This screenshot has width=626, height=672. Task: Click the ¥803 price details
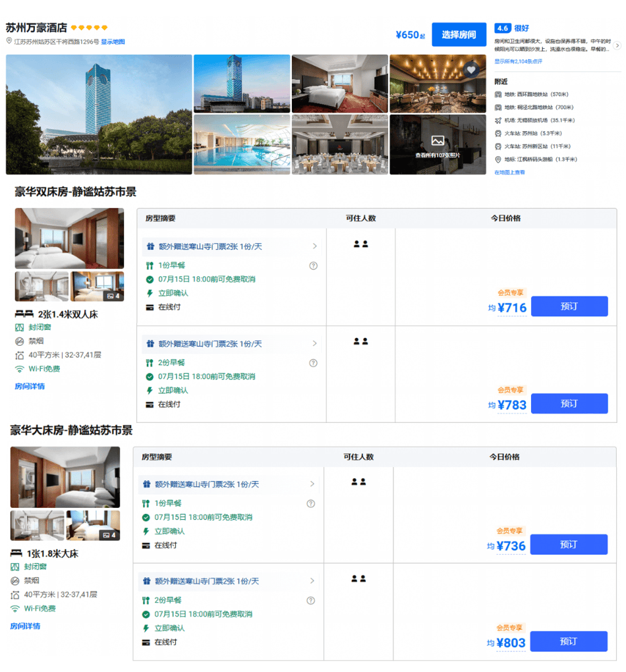[x=511, y=643]
